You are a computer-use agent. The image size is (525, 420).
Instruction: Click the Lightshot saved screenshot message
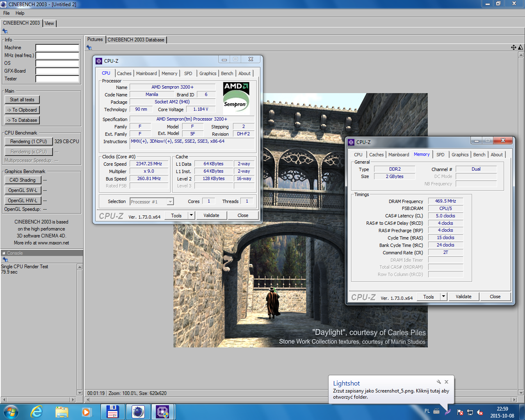click(391, 394)
